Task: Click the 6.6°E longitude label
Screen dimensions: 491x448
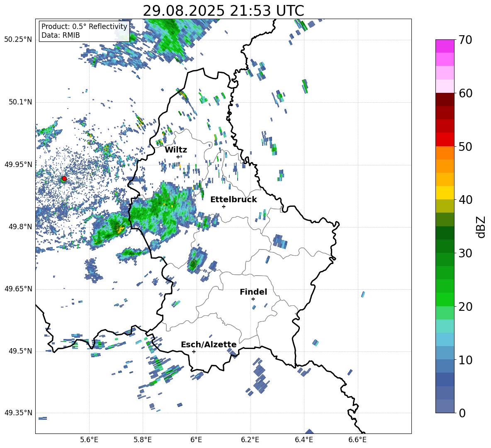Action: click(357, 440)
